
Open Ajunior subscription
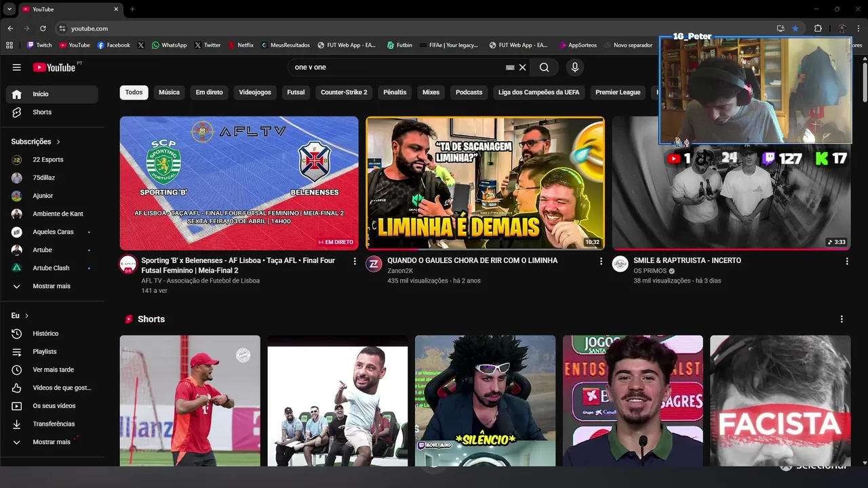(52, 195)
